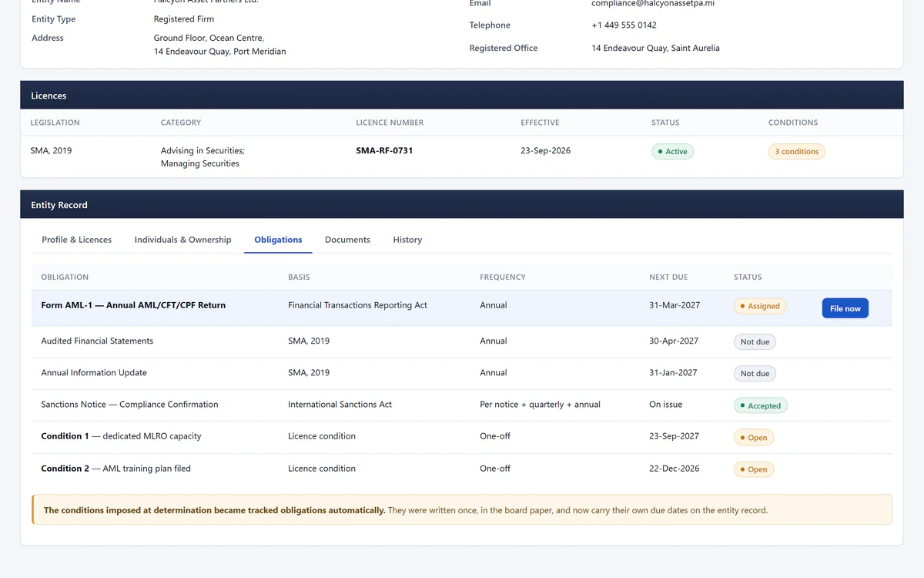Click the NEXT DUE column header
This screenshot has height=578, width=924.
(668, 277)
